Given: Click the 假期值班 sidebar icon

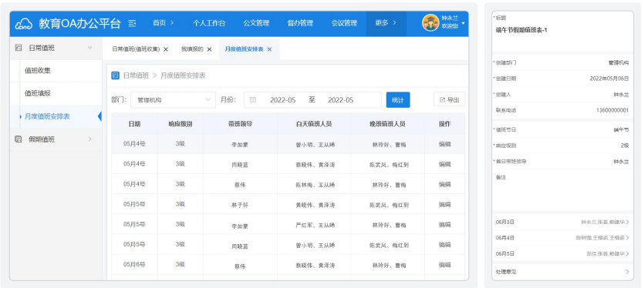Looking at the screenshot, I should pos(18,139).
